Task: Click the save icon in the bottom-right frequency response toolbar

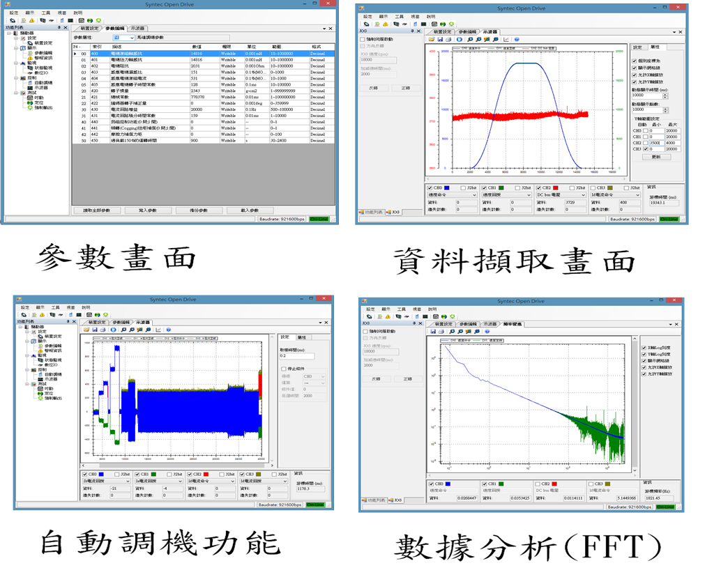Action: pyautogui.click(x=433, y=331)
